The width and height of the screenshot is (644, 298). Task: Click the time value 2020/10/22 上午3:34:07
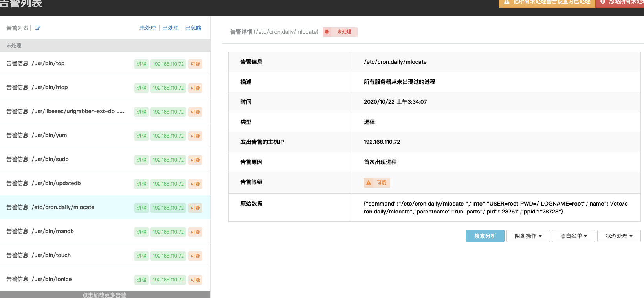click(x=395, y=102)
